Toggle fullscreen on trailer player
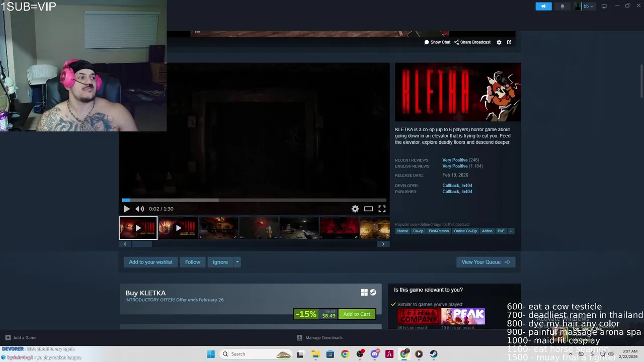Image resolution: width=644 pixels, height=362 pixels. [382, 209]
